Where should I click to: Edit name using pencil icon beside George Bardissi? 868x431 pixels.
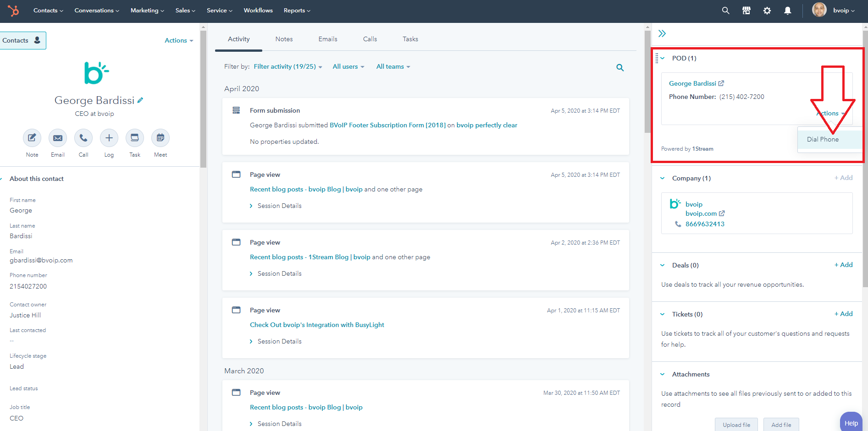pyautogui.click(x=140, y=100)
